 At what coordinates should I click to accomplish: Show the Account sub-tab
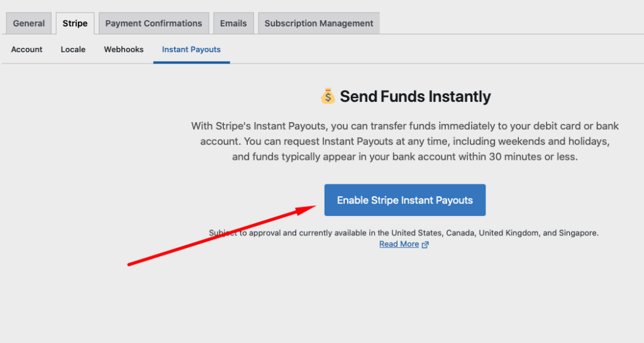click(27, 49)
